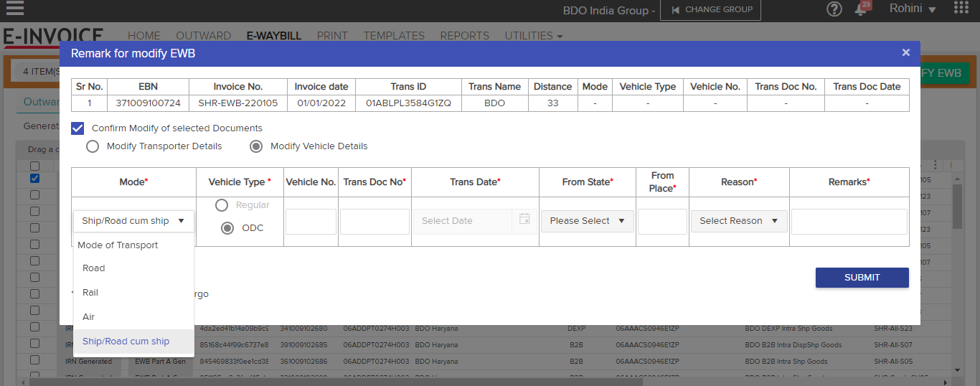Image resolution: width=980 pixels, height=386 pixels.
Task: Click EBN value 371009100724
Action: pos(149,103)
